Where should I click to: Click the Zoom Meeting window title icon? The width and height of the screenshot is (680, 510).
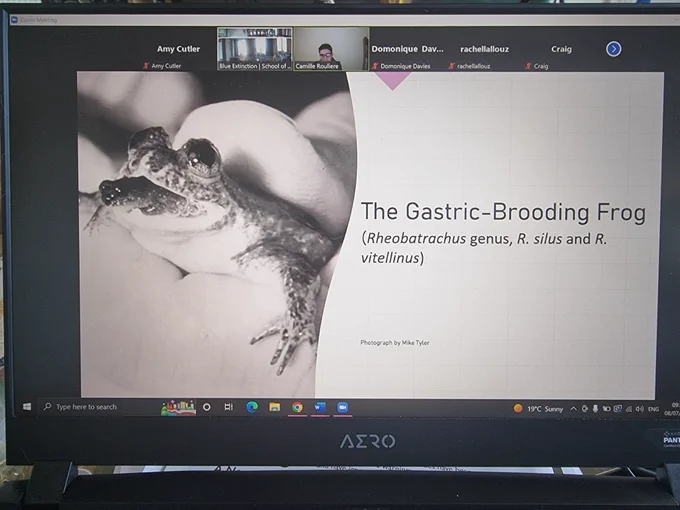pos(14,20)
